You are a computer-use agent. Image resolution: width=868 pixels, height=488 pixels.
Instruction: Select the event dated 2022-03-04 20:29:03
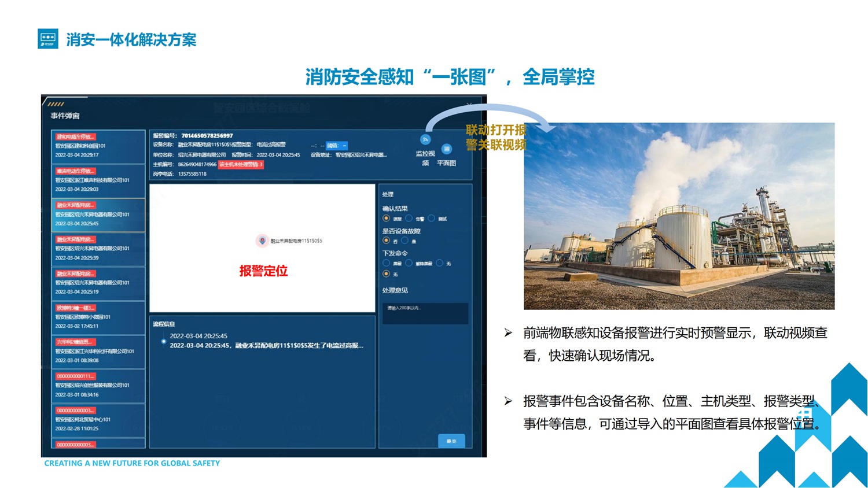(x=98, y=180)
